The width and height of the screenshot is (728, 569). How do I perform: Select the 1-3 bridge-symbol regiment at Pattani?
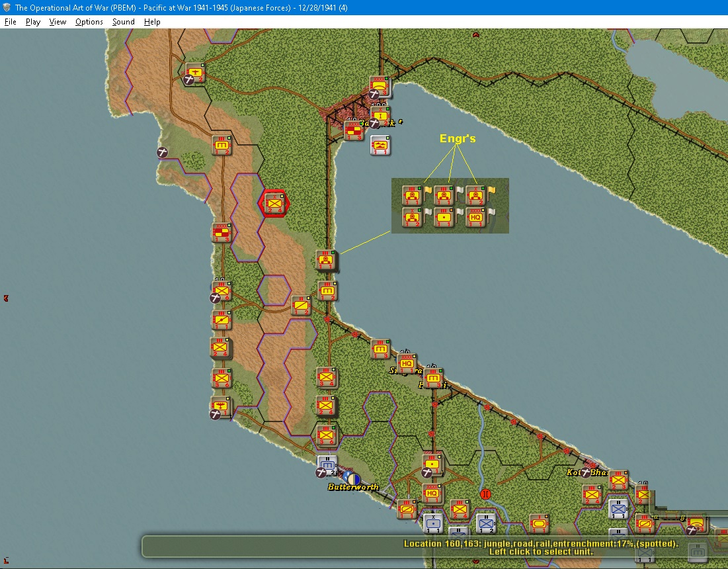(433, 378)
